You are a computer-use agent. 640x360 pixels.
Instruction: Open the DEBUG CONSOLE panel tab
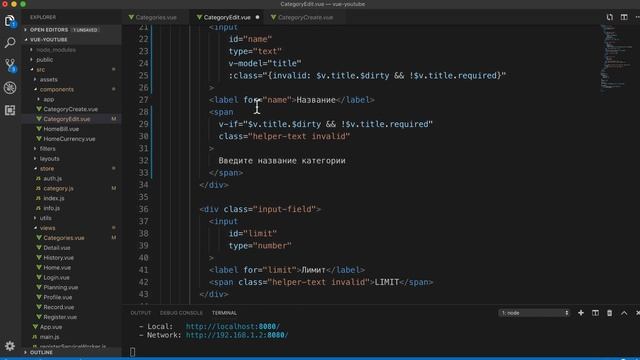(x=181, y=313)
